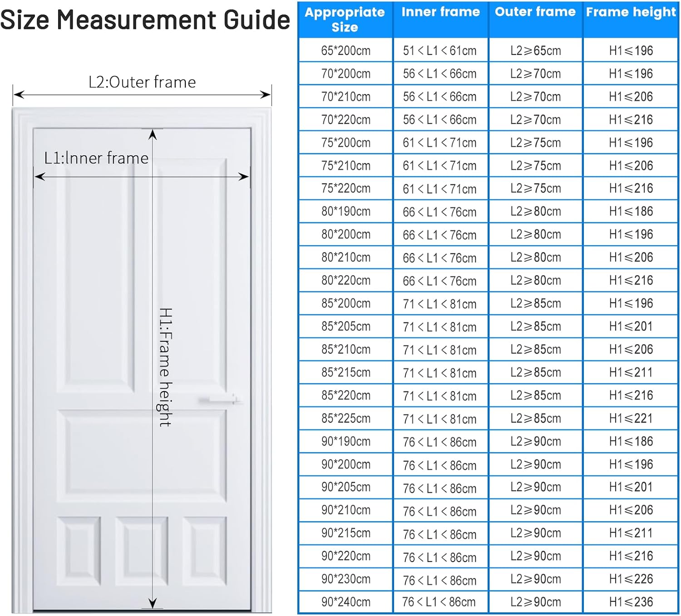The height and width of the screenshot is (616, 681).
Task: Select the 85*225cm size cell
Action: (x=345, y=418)
